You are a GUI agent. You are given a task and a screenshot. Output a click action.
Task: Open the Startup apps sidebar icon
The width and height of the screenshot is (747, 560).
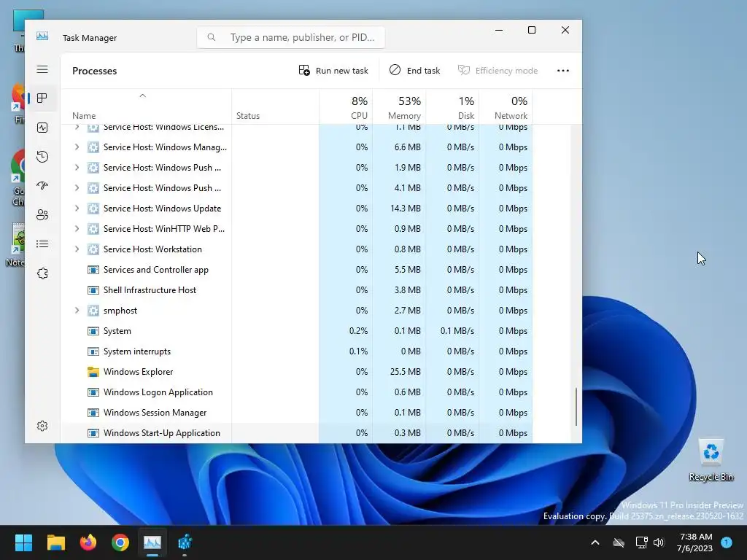click(42, 186)
